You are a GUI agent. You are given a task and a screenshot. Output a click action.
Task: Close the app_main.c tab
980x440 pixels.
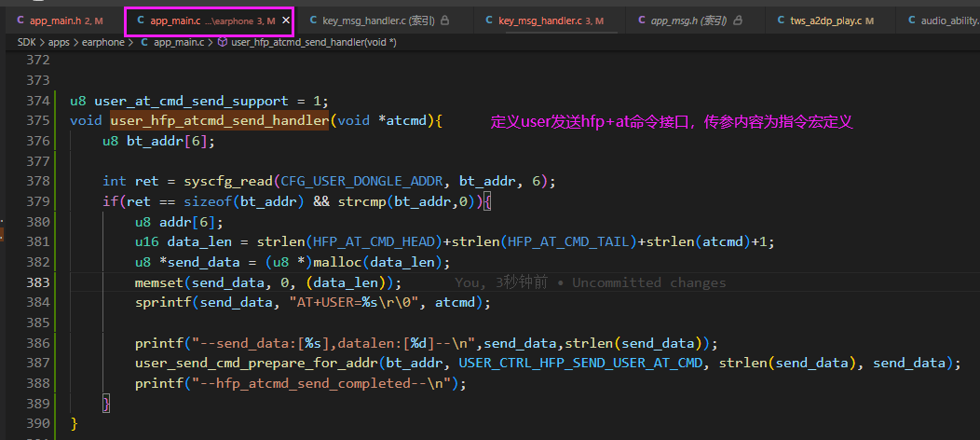(x=286, y=21)
